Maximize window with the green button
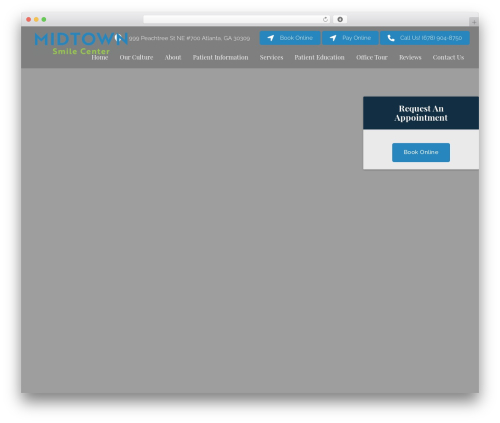This screenshot has width=500, height=423. tap(44, 19)
